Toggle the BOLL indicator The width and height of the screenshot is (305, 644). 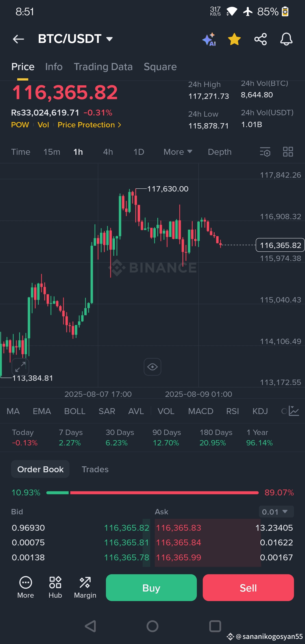point(75,411)
